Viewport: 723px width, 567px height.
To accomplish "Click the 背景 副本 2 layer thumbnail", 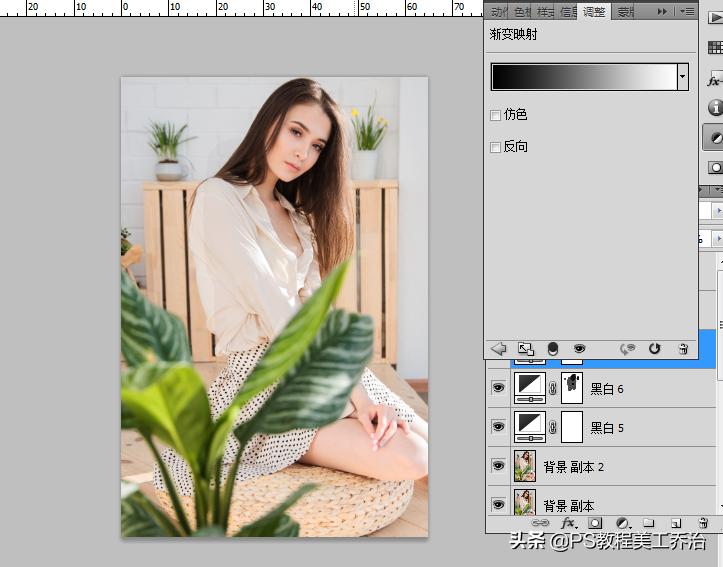I will [525, 466].
